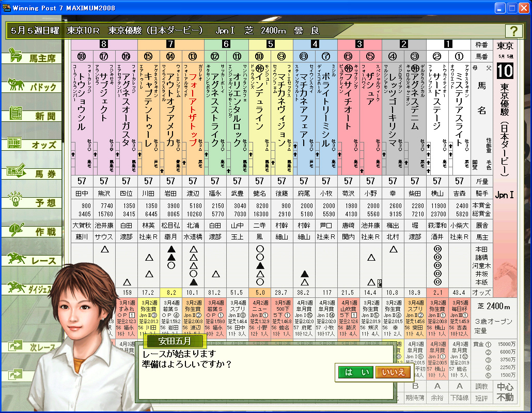The height and width of the screenshot is (413, 532).
Task: Click the 芝 2400m course info
Action: (494, 306)
